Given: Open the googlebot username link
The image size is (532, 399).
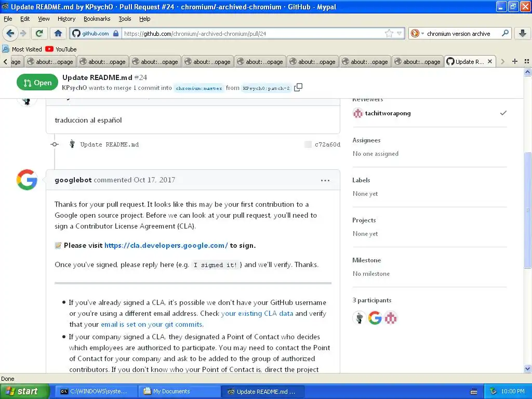Looking at the screenshot, I should pyautogui.click(x=73, y=180).
